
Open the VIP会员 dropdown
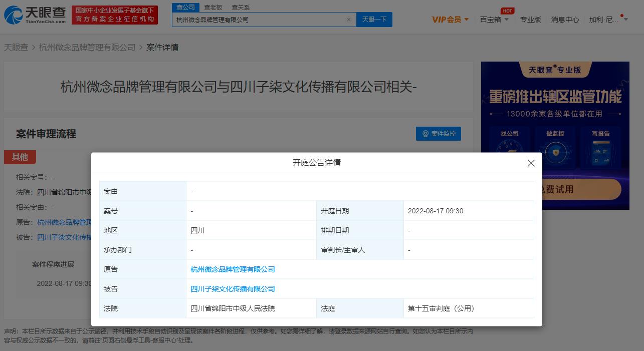[x=450, y=20]
